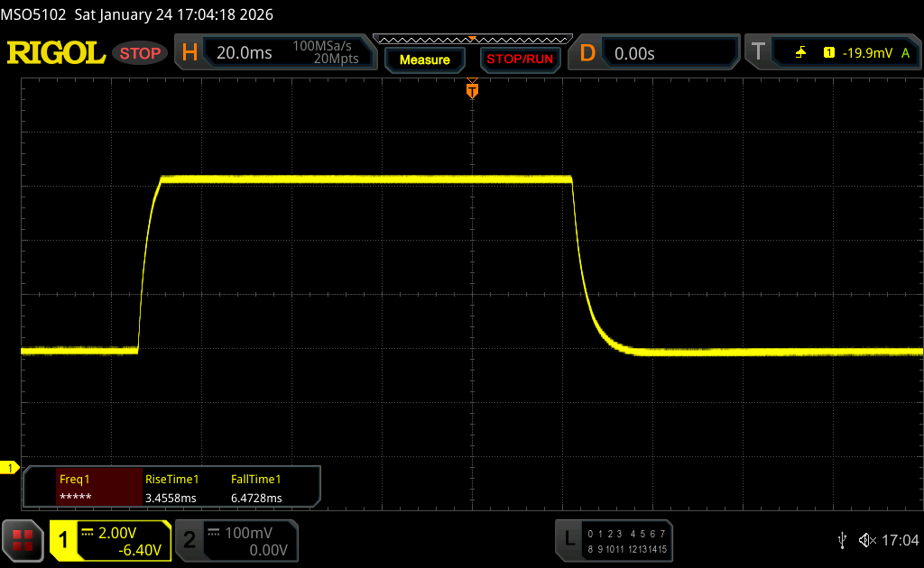Enable channel 2 at 100mV
Image resolution: width=924 pixels, height=568 pixels.
pos(235,540)
